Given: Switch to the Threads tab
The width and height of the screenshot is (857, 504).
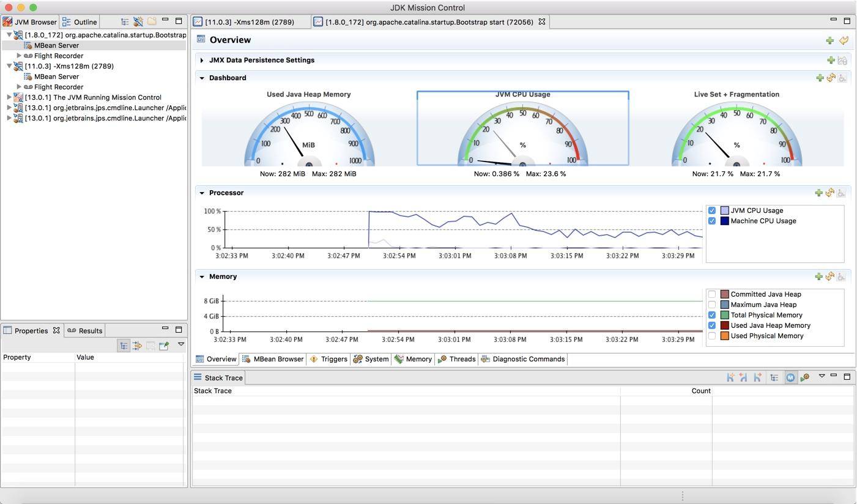Looking at the screenshot, I should click(456, 359).
